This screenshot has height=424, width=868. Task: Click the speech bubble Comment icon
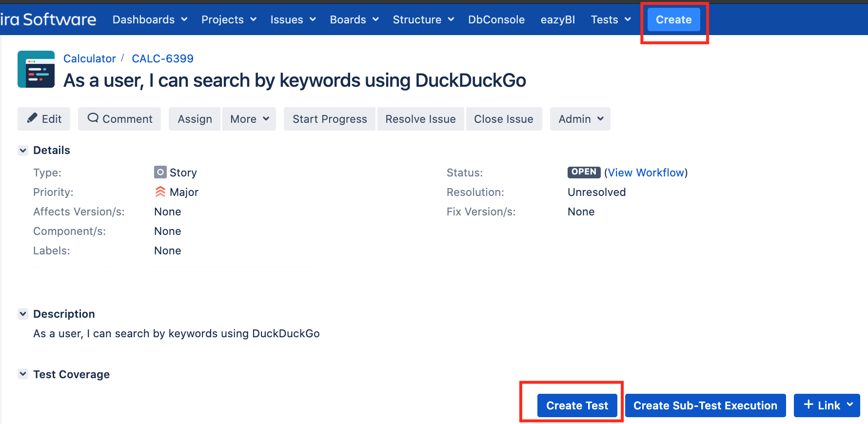pos(93,118)
